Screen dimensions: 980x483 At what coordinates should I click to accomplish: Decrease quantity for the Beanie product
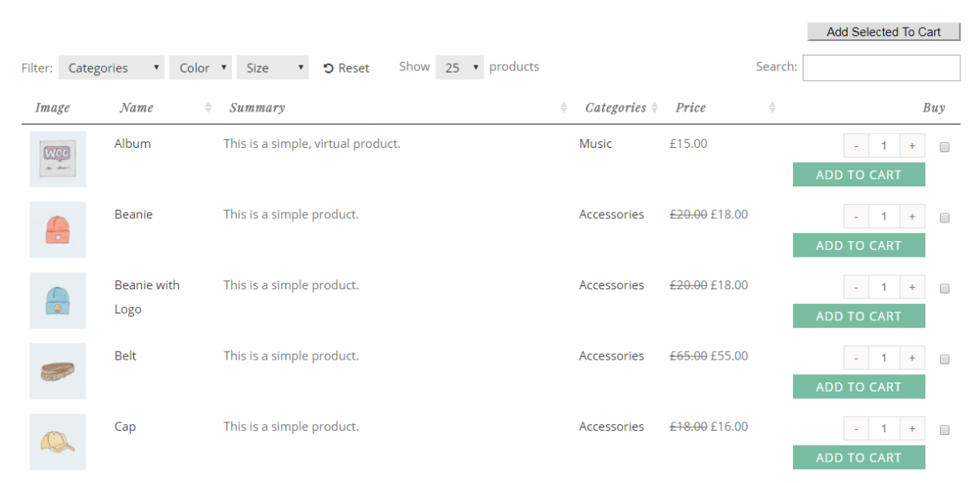(x=856, y=216)
